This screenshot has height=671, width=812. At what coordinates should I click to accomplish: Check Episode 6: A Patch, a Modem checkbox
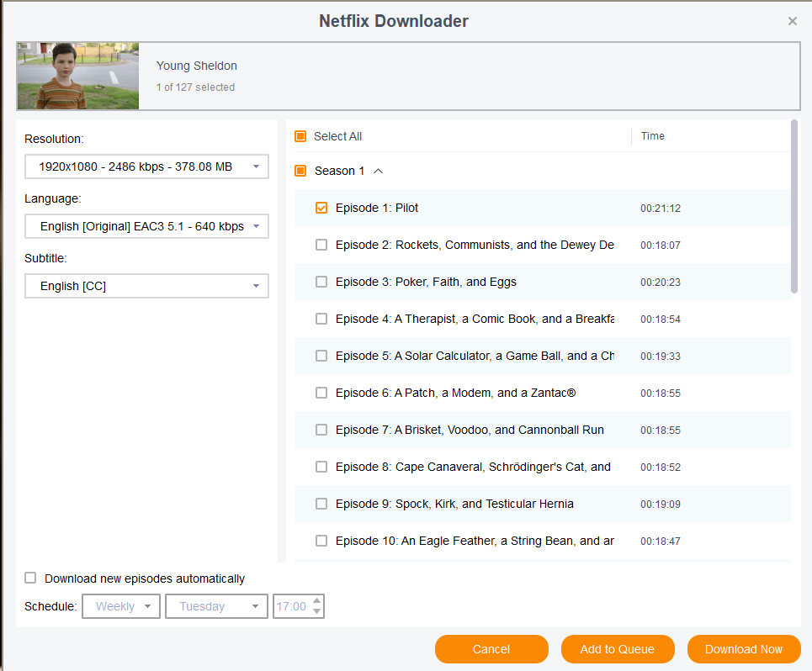coord(321,393)
